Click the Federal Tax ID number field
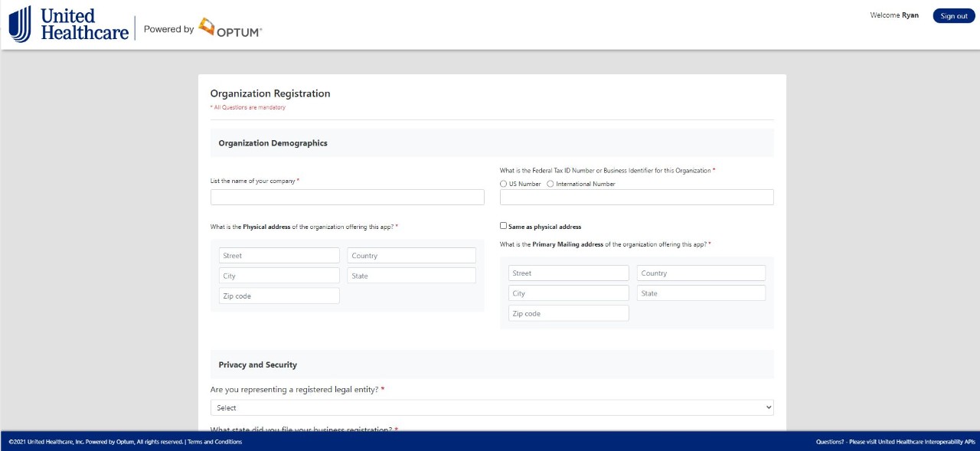 (636, 198)
